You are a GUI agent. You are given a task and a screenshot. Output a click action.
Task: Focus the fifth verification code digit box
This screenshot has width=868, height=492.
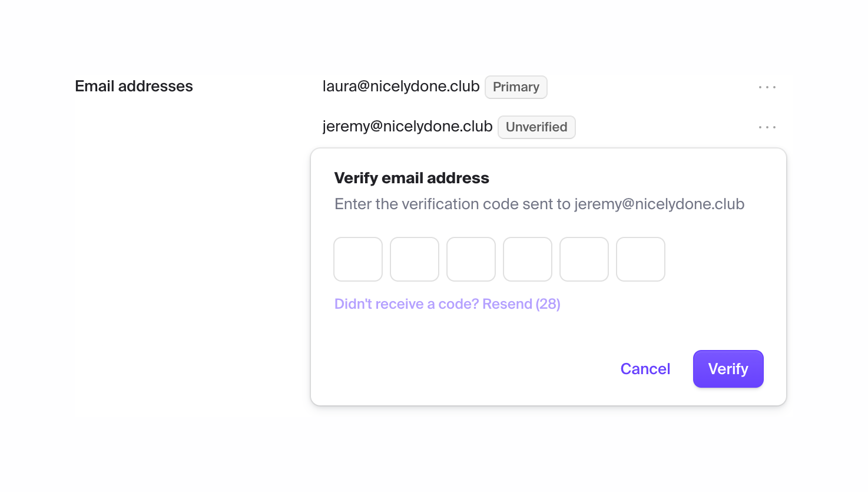click(x=584, y=259)
